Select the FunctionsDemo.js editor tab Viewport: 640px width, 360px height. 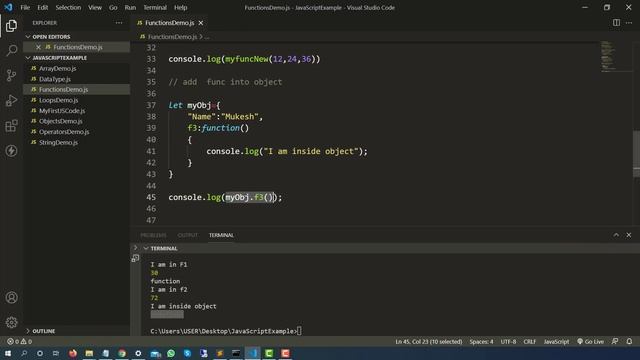[x=170, y=23]
